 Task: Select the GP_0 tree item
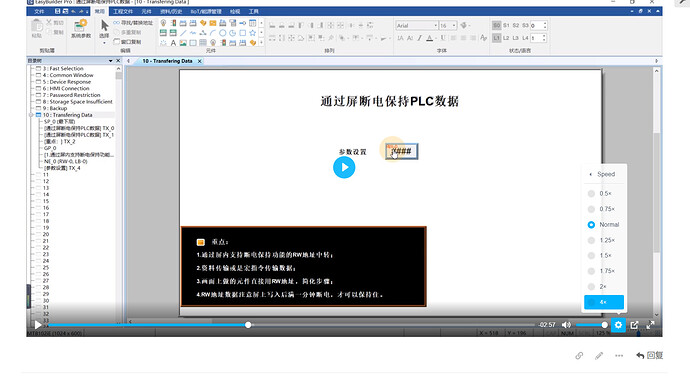pyautogui.click(x=50, y=148)
